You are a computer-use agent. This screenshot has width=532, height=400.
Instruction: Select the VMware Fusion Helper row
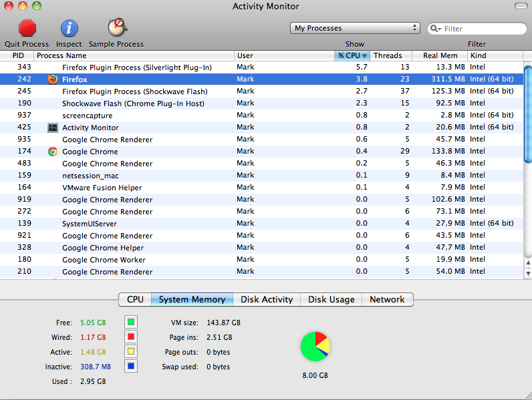click(x=261, y=188)
